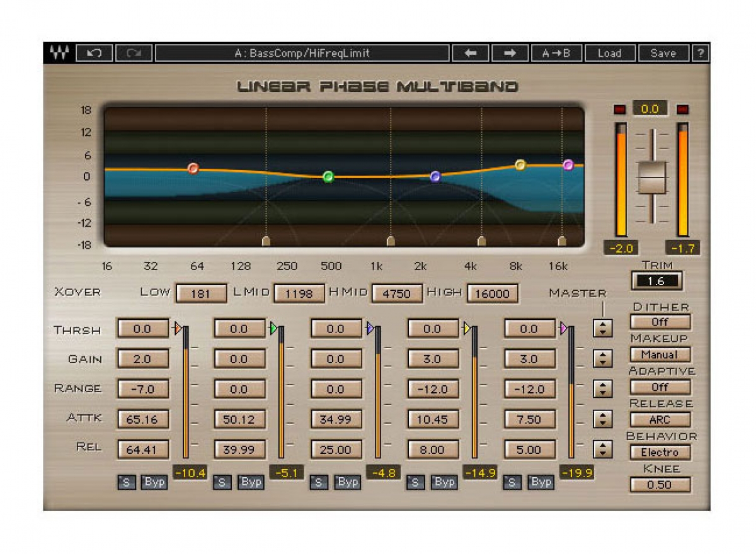The width and height of the screenshot is (756, 554).
Task: Go to next preset with right arrow
Action: pos(510,54)
